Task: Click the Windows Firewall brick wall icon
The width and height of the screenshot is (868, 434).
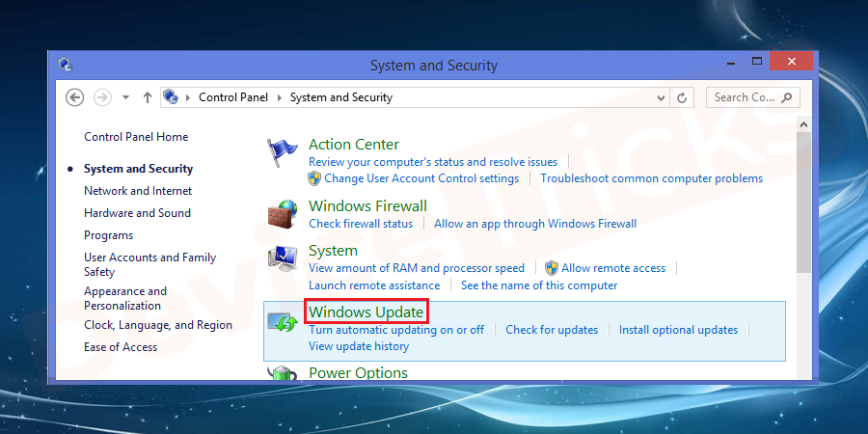Action: pyautogui.click(x=283, y=213)
